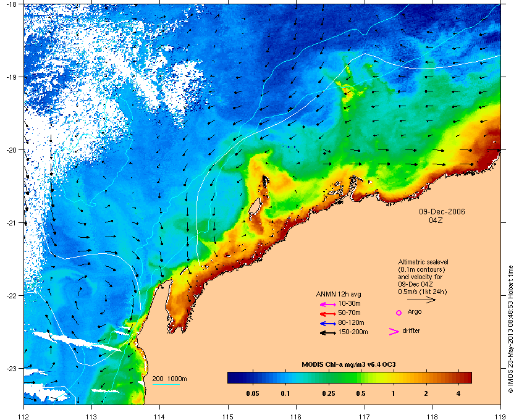Click the longitude label 113
Screen dimensions: 519x420
pos(91,417)
